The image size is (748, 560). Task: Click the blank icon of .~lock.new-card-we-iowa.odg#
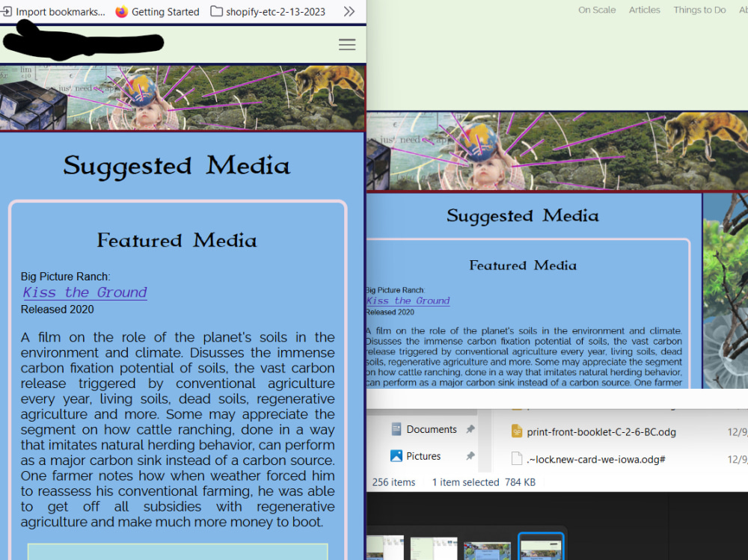coord(517,458)
